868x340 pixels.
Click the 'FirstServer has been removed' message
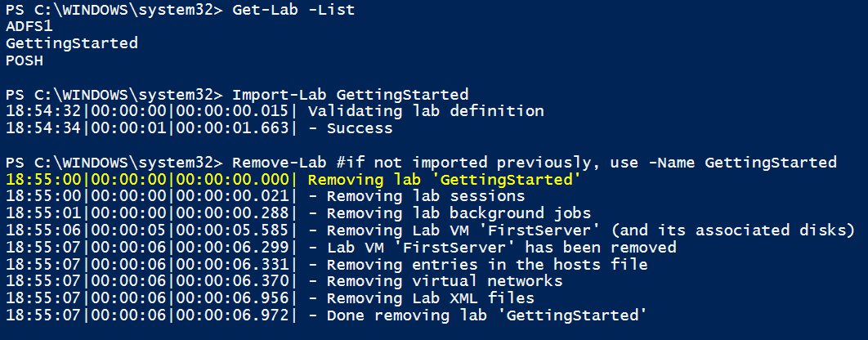click(x=501, y=248)
